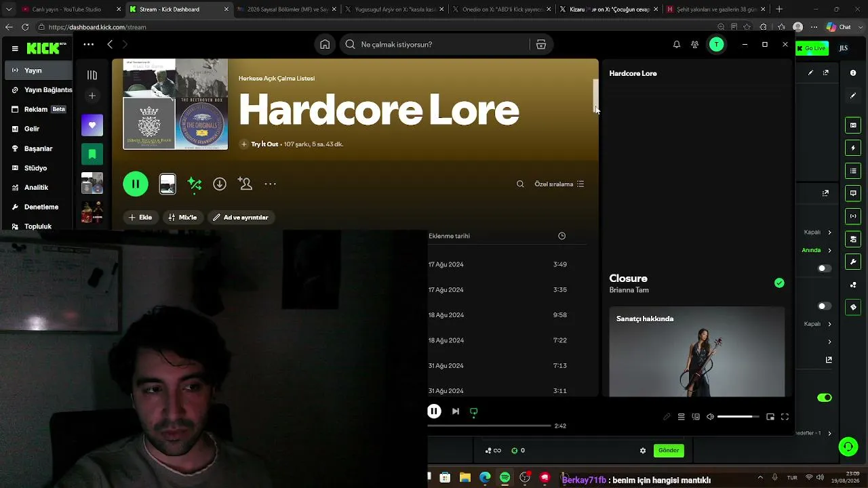Screen dimensions: 868x488
Task: Select track row with duration 9:58
Action: pos(507,315)
